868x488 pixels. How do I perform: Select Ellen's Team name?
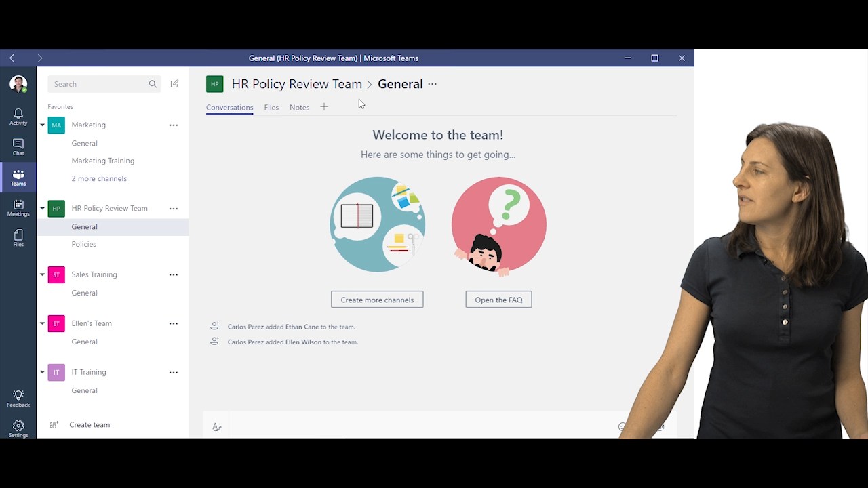click(92, 323)
